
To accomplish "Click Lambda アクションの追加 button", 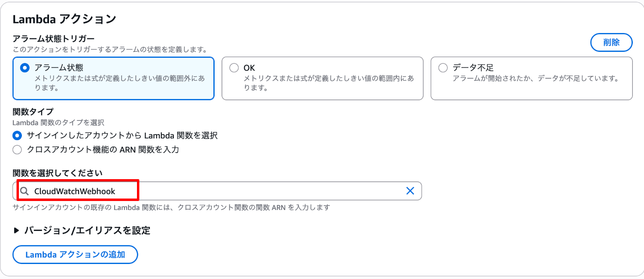I will point(75,255).
